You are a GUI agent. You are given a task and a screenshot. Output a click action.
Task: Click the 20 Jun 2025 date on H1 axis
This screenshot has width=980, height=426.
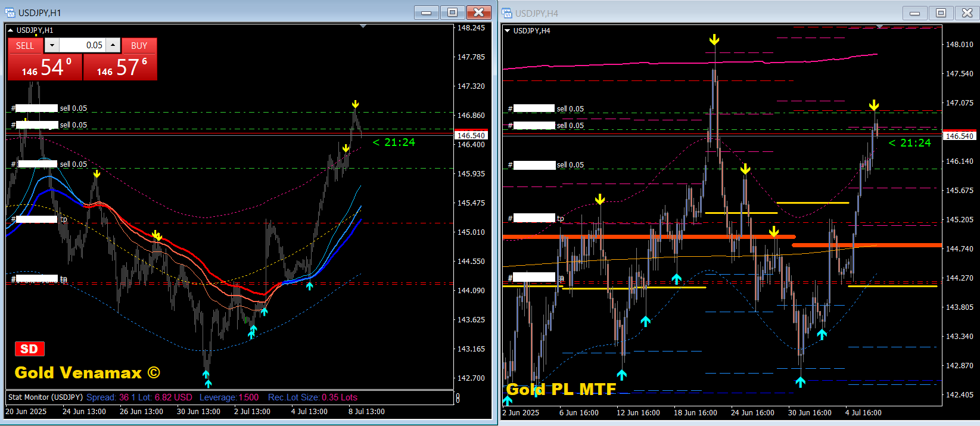(26, 412)
